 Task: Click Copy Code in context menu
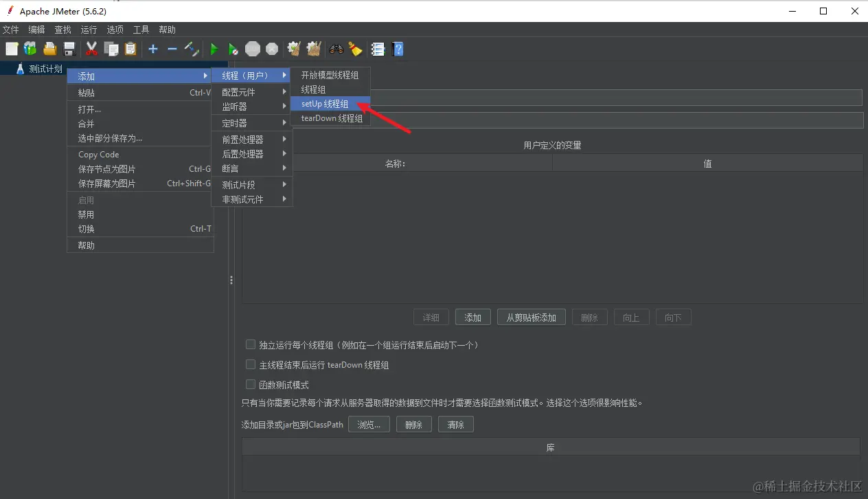click(140, 155)
